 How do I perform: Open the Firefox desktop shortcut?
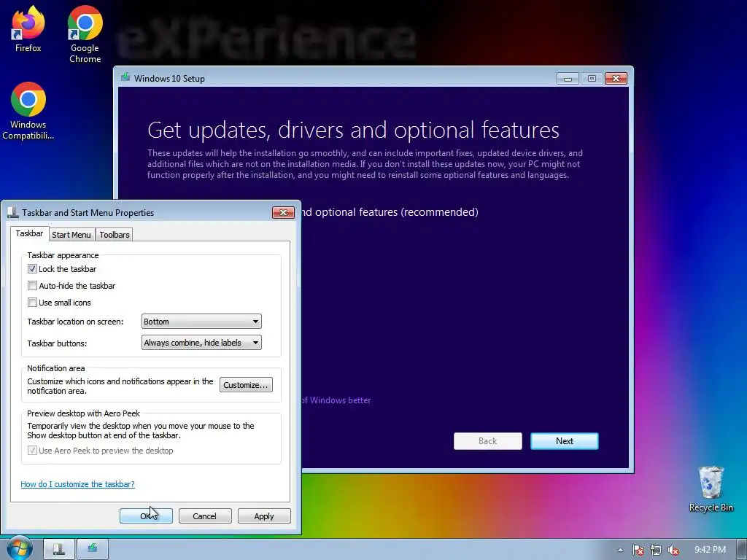tap(28, 28)
